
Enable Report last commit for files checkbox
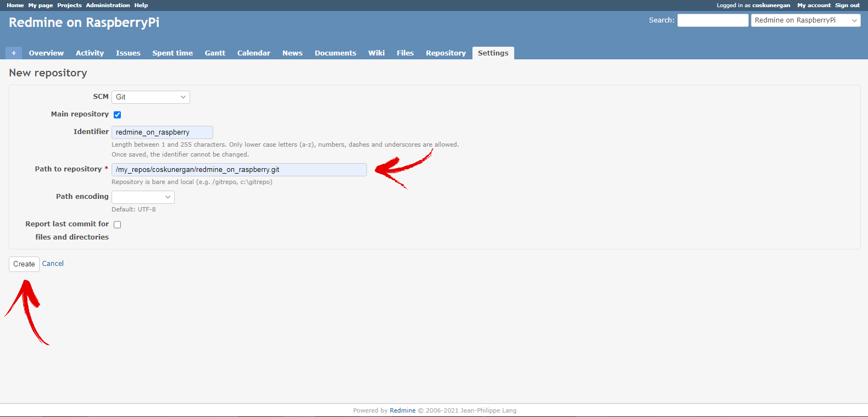pos(117,225)
